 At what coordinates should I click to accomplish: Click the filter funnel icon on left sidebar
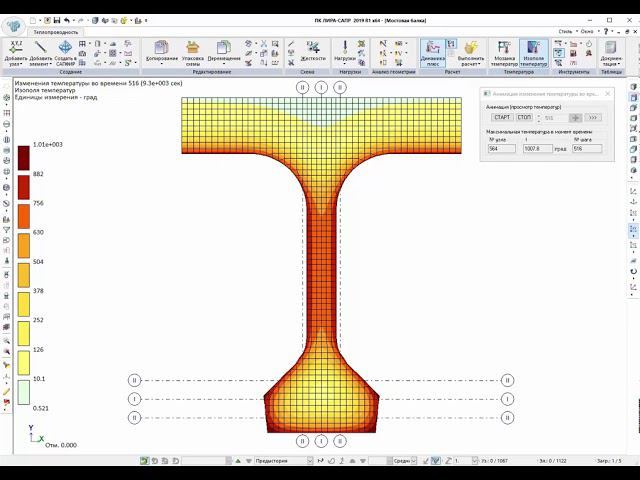(x=7, y=230)
